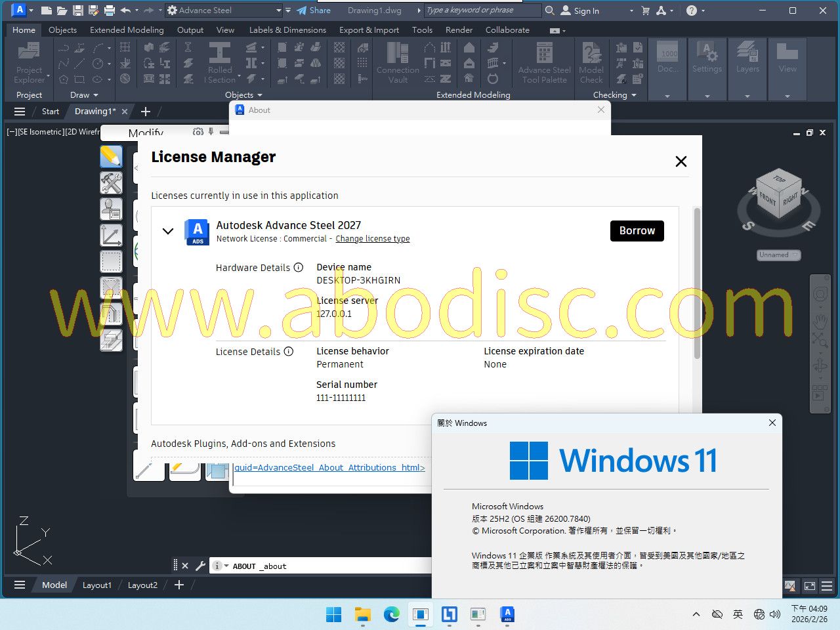The height and width of the screenshot is (630, 840).
Task: Collapse the Autodesk Advance Steel 2027 license entry
Action: (168, 231)
